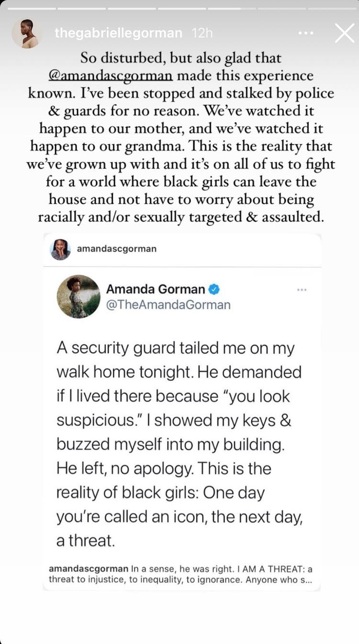Tap Amanda Gorman's round tweet profile photo
This screenshot has height=644, width=359.
click(79, 297)
